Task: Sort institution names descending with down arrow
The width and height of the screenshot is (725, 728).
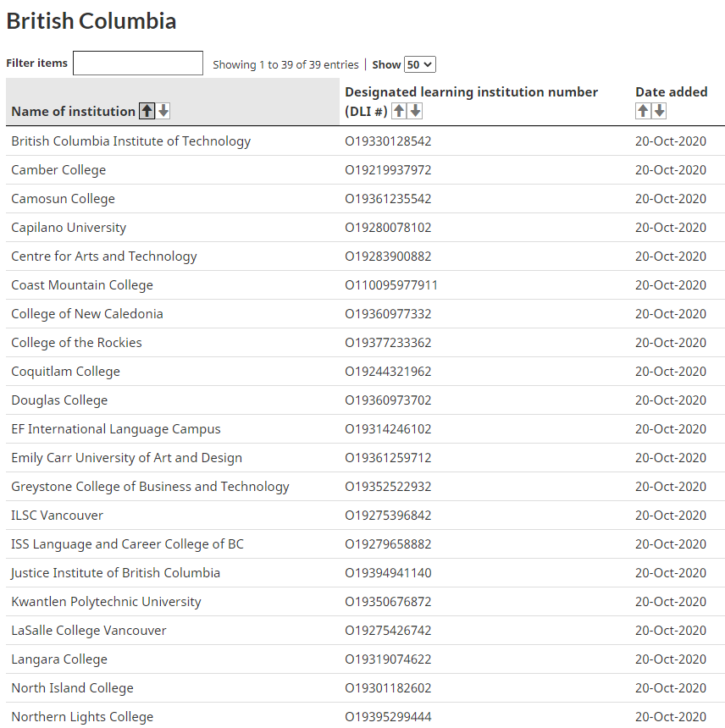Action: tap(163, 111)
